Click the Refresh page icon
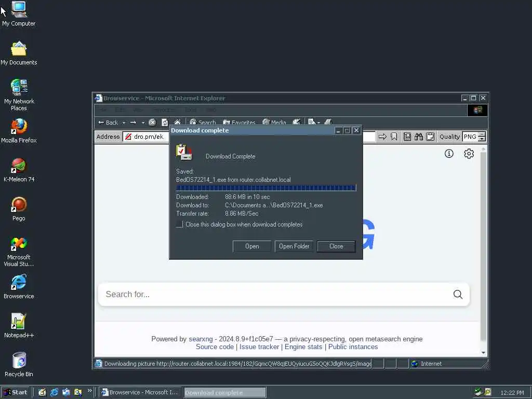The height and width of the screenshot is (399, 532). (165, 123)
